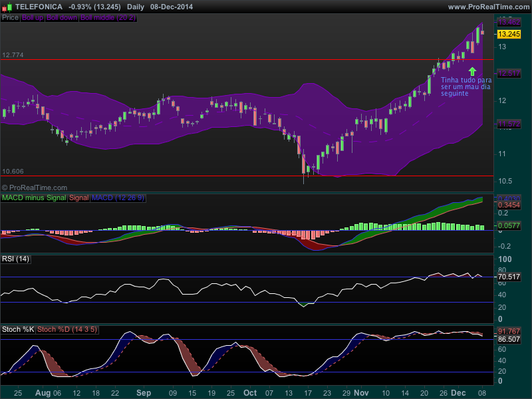
Task: Click the last candlestick at 08 Dec
Action: click(x=483, y=32)
